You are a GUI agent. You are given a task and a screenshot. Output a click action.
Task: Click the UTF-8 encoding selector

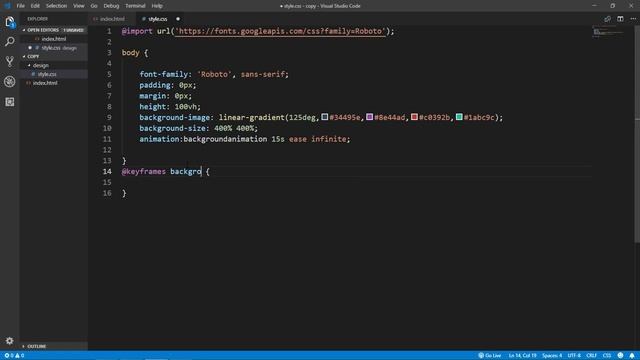[574, 356]
